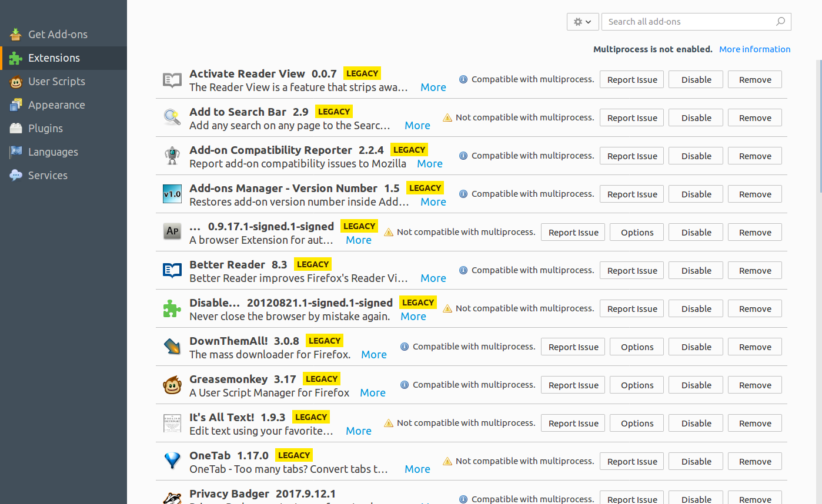Screen dimensions: 822x504
Task: Report Issue for Add-on Compatibility Reporter
Action: [x=632, y=156]
